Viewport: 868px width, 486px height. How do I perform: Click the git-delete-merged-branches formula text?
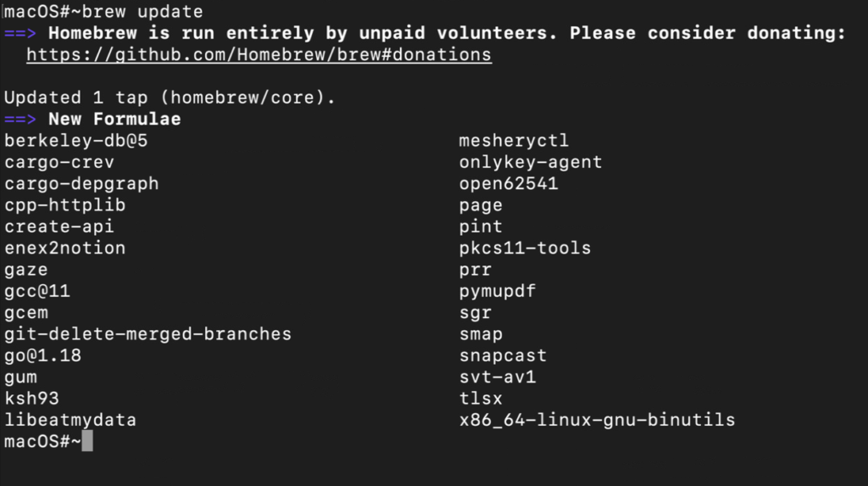147,334
